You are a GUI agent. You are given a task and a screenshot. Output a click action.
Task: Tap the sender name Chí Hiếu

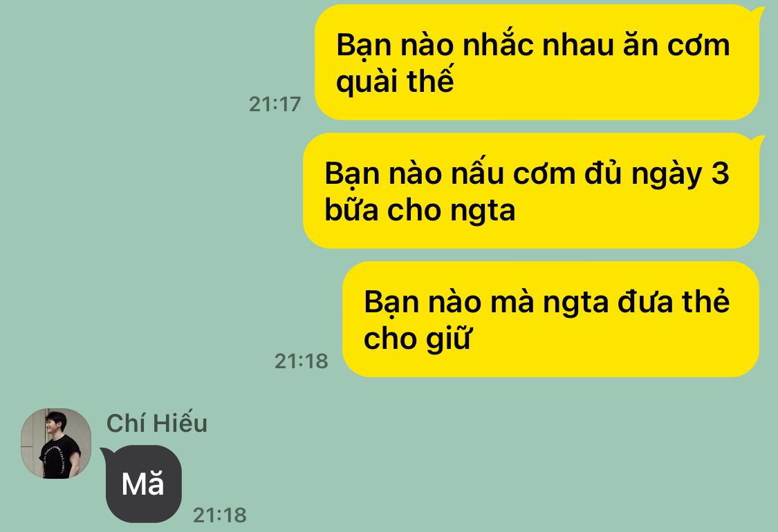coord(157,423)
